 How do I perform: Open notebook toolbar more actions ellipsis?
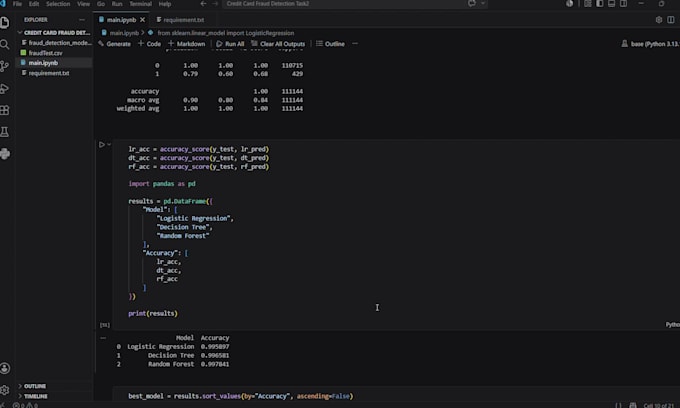(x=355, y=43)
